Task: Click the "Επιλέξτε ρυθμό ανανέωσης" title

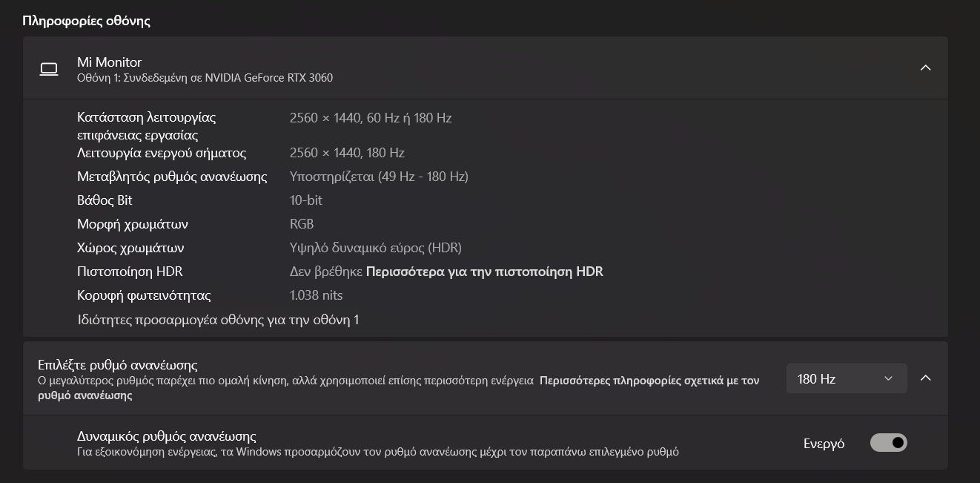Action: click(117, 365)
